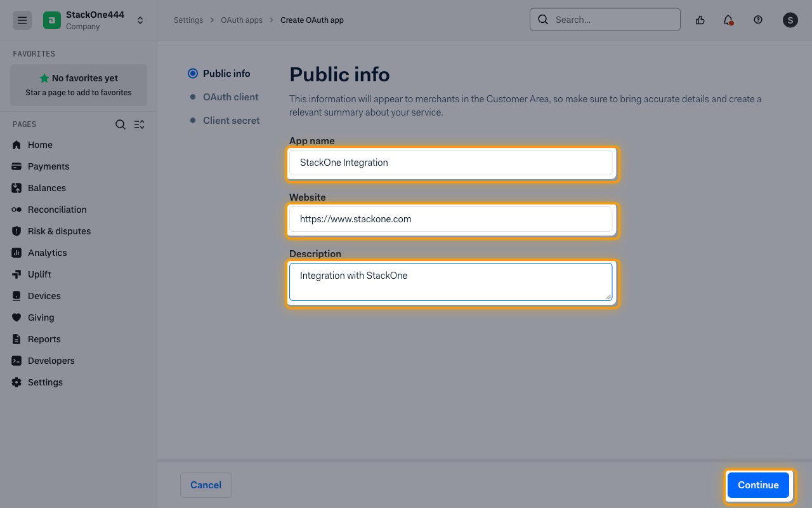This screenshot has width=812, height=508.
Task: Go to the OAuth client step
Action: (230, 97)
